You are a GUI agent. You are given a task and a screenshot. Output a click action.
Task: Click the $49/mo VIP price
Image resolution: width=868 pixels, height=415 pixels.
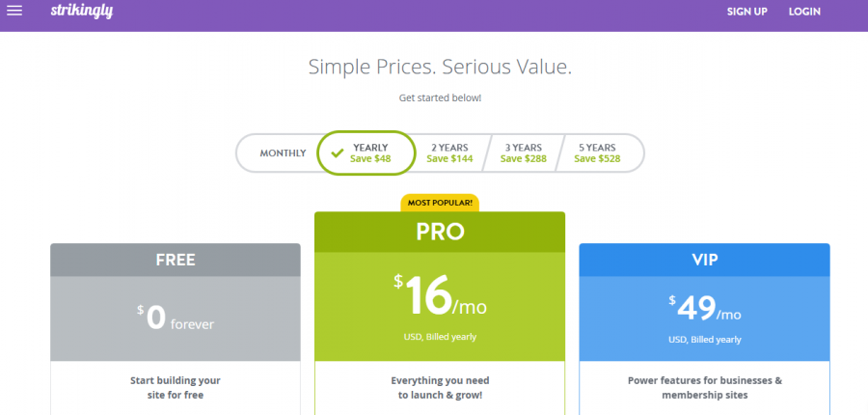click(704, 309)
